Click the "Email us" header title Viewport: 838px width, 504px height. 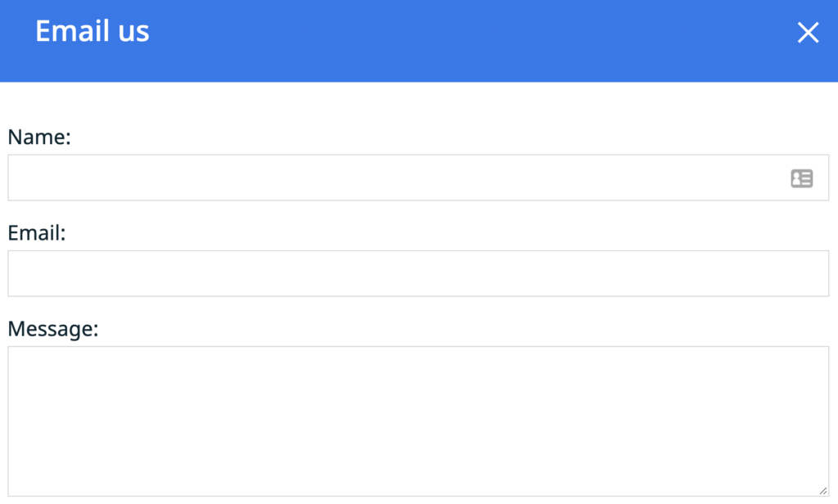point(92,31)
